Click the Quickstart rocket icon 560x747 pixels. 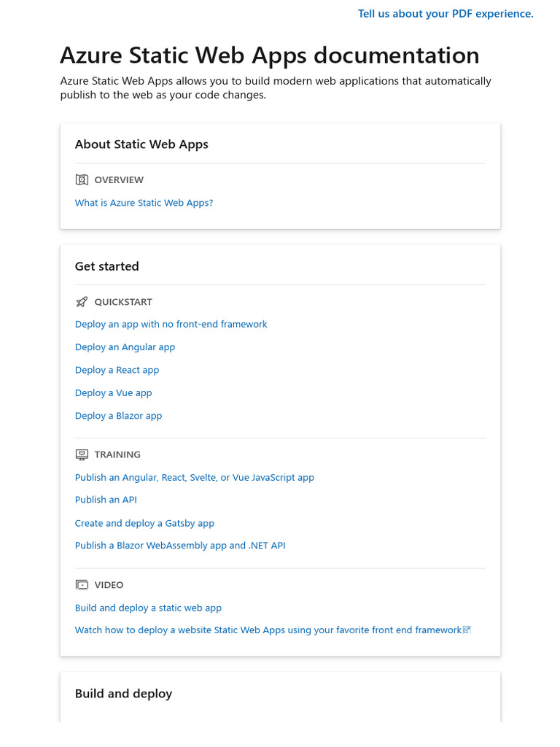coord(82,302)
